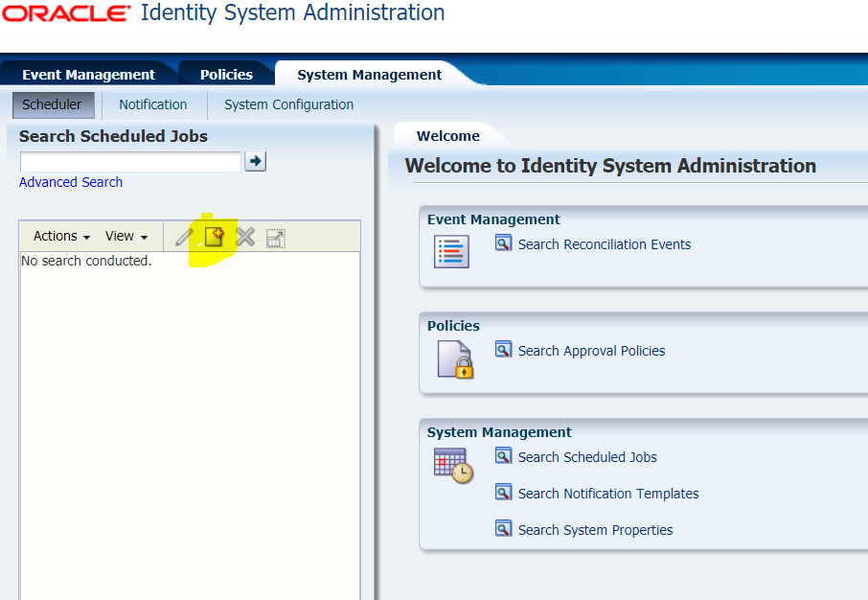This screenshot has width=868, height=600.
Task: Follow the Search Notification Templates link
Action: tap(607, 493)
